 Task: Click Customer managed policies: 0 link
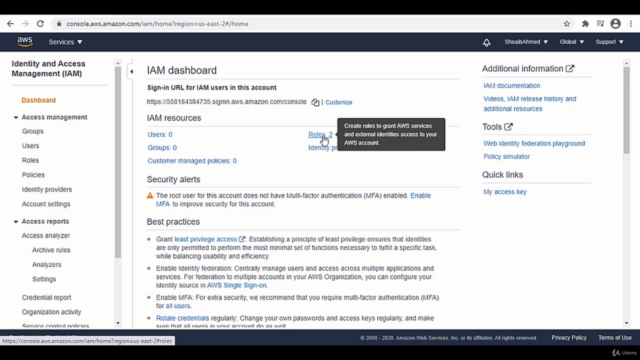tap(192, 161)
